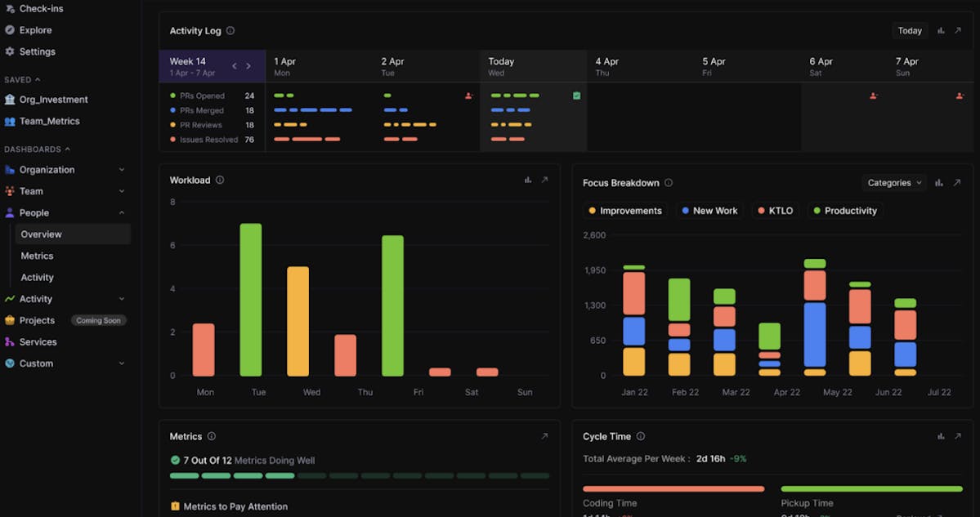Toggle the Productivity legend chip

tap(845, 210)
